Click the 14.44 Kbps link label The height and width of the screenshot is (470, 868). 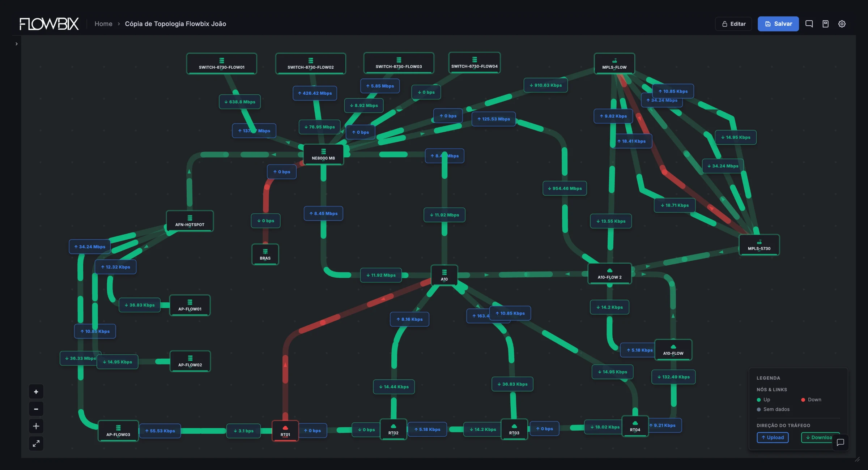394,387
